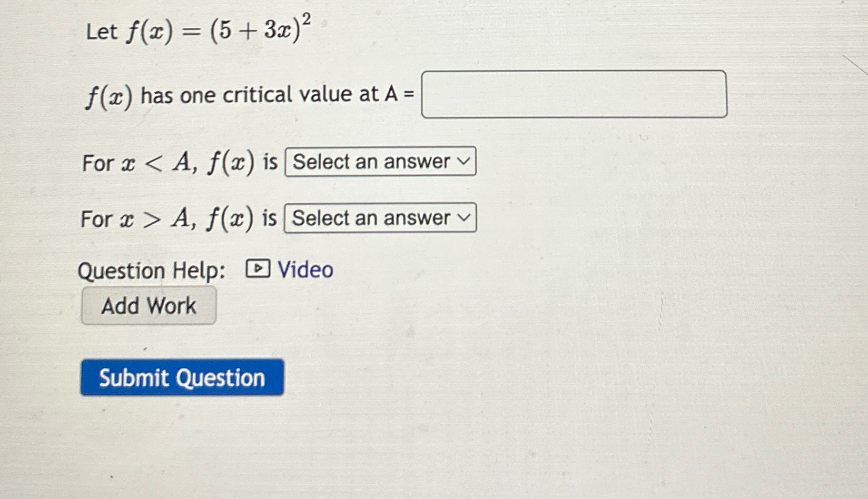Screen dimensions: 868x499
Task: Open Add Work to attach your solution
Action: 148,305
